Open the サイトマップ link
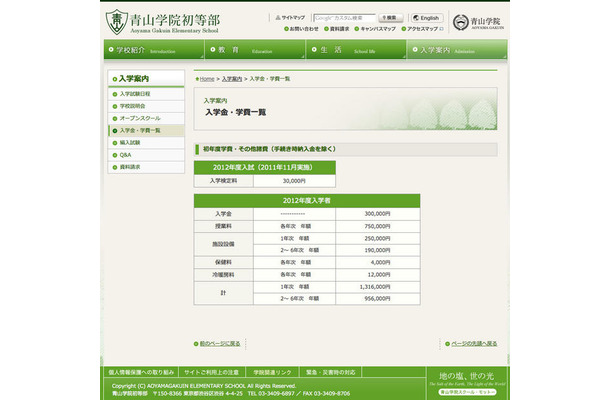 tap(290, 18)
